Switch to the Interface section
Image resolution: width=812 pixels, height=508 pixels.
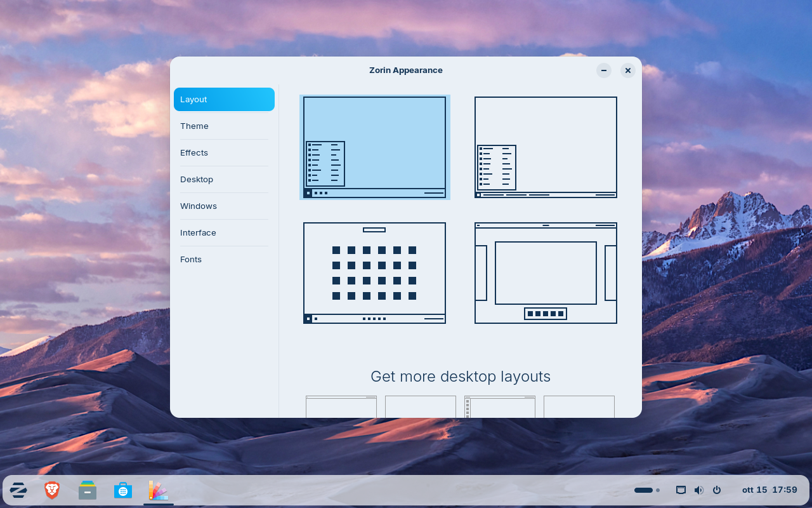224,233
